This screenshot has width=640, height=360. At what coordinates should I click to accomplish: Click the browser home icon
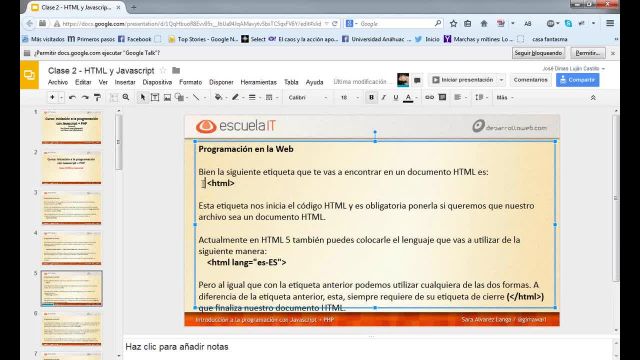(x=484, y=24)
